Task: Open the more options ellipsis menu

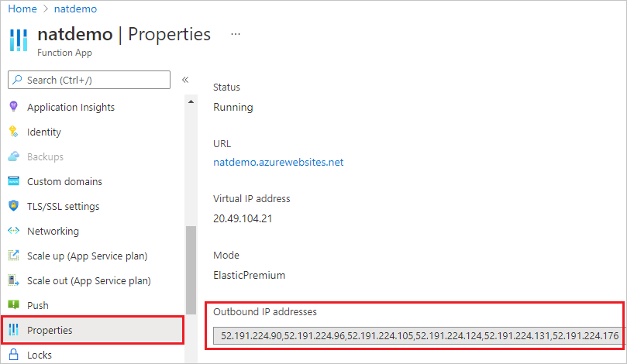Action: 236,34
